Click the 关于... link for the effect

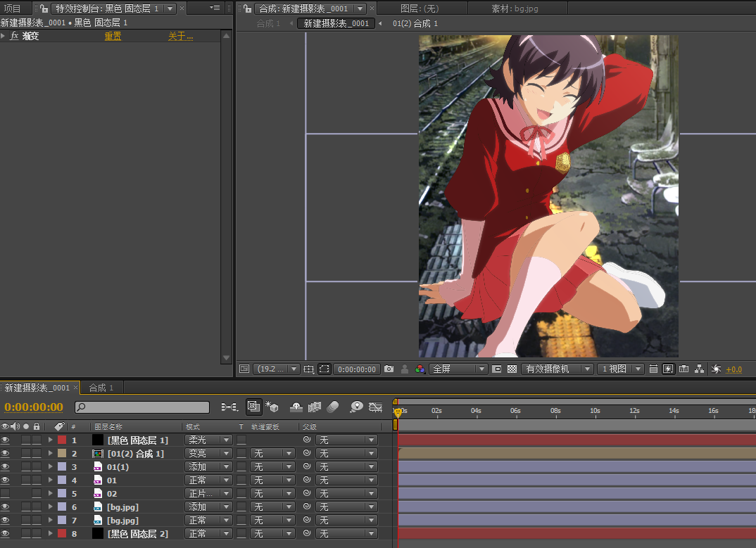180,36
